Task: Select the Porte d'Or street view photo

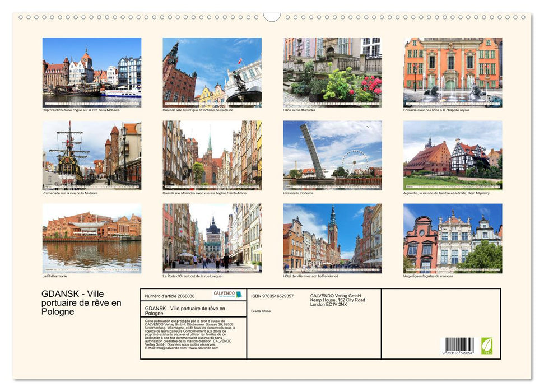Action: [210, 238]
